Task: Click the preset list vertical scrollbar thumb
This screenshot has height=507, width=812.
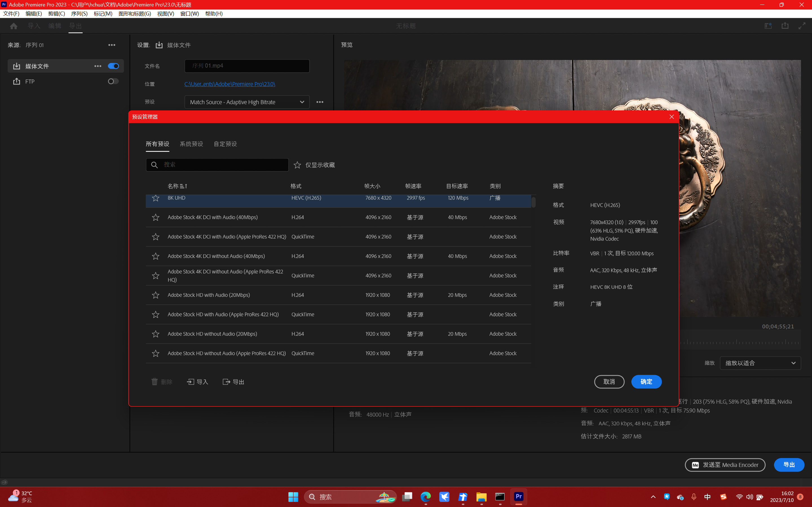Action: coord(533,202)
